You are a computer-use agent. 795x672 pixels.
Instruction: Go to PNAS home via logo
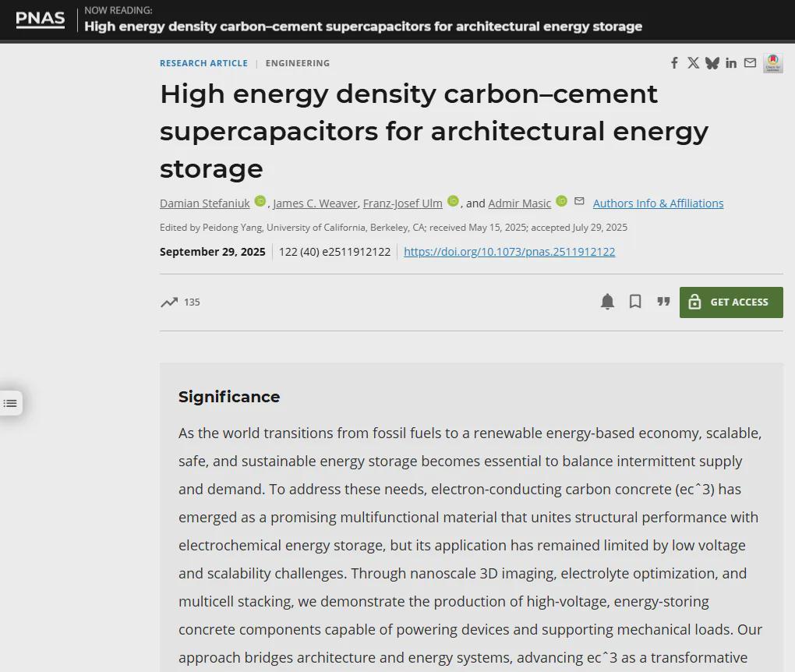click(40, 19)
